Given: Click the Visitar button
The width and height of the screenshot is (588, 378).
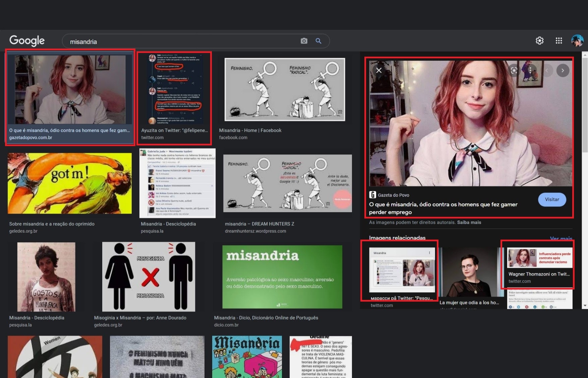Looking at the screenshot, I should [x=552, y=199].
